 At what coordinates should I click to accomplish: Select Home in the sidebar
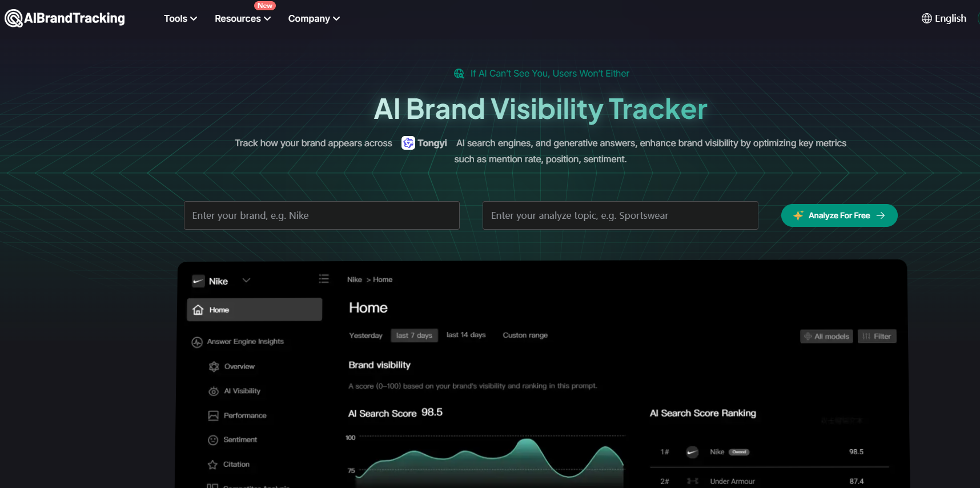tap(254, 310)
